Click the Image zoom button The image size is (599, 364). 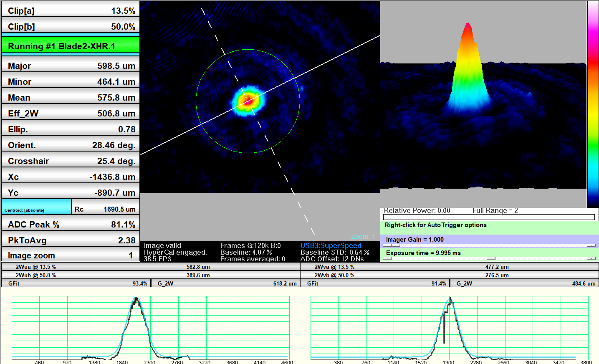point(70,255)
